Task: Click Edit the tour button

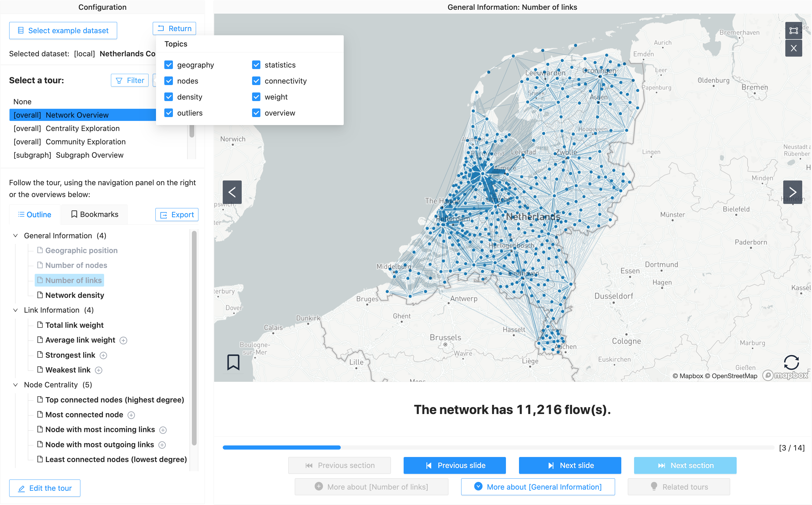Action: pos(45,488)
